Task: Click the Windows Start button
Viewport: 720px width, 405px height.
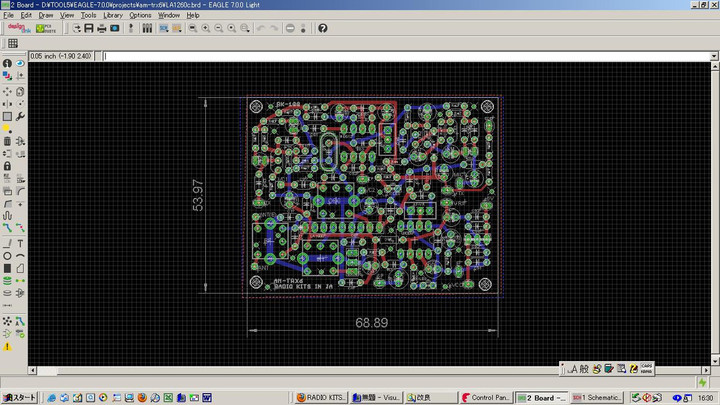Action: (x=19, y=397)
